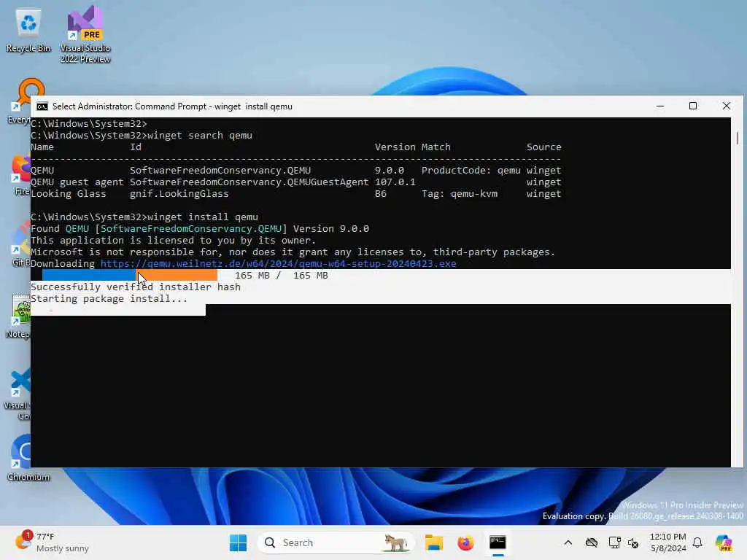The height and width of the screenshot is (560, 747).
Task: Click the SoftwareFreedomConservancy.QEMUGuestAgent Id text
Action: point(249,182)
